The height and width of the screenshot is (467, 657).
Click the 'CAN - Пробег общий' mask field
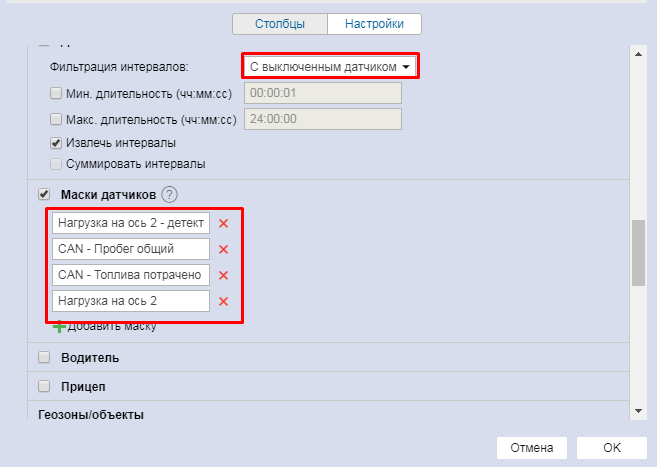tap(131, 249)
